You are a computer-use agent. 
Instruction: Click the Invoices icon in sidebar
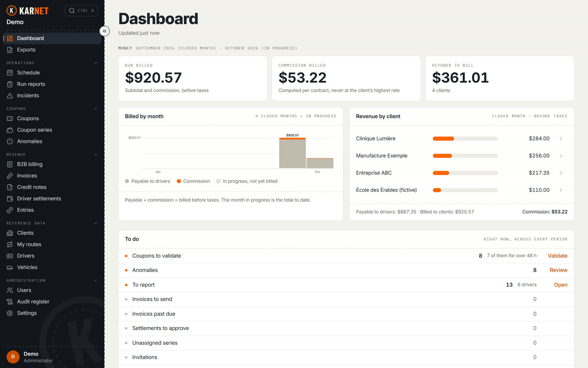(x=10, y=176)
